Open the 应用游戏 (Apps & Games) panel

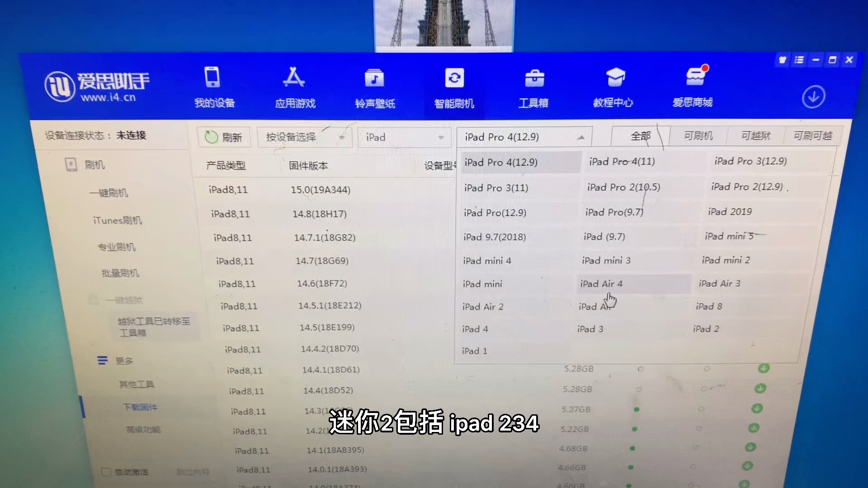click(x=294, y=88)
